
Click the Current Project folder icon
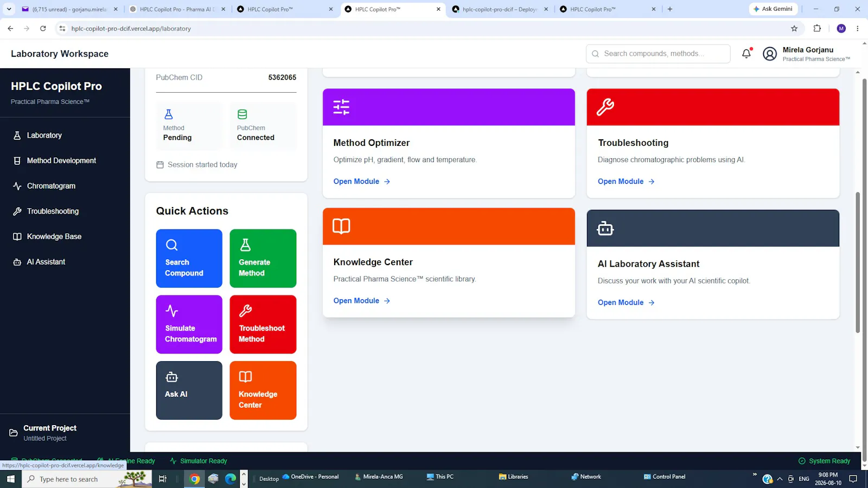tap(14, 433)
